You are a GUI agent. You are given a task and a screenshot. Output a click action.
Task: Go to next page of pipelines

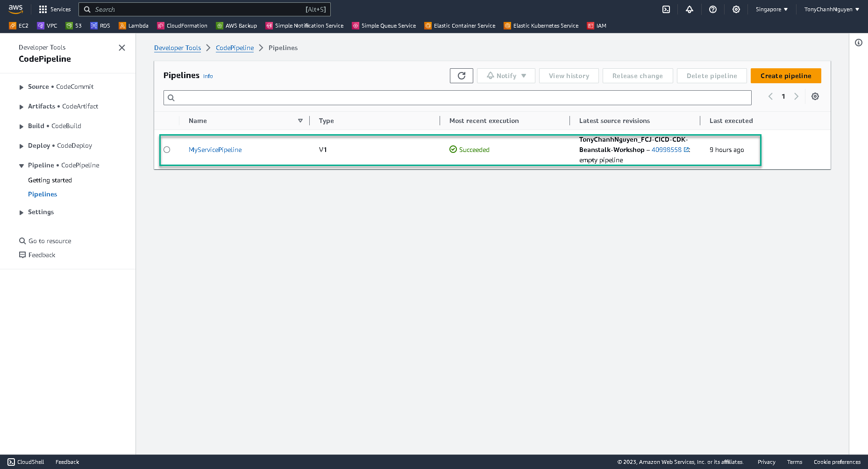pos(797,96)
